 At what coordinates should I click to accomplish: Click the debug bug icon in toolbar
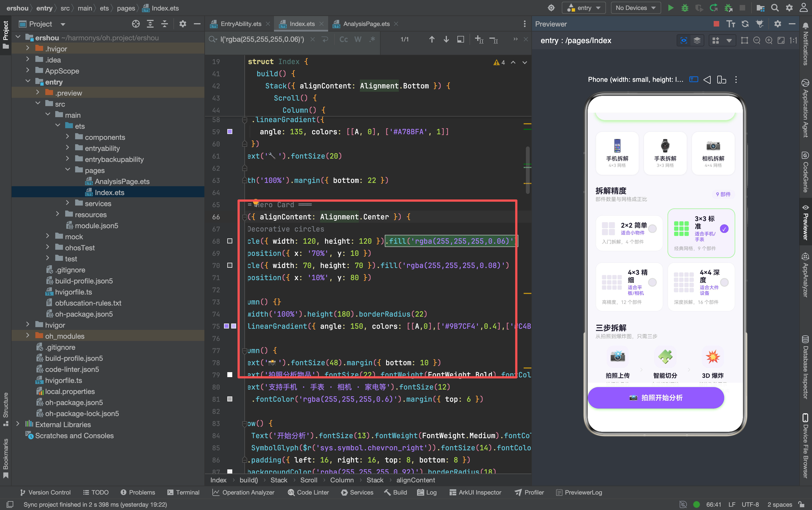(x=685, y=8)
